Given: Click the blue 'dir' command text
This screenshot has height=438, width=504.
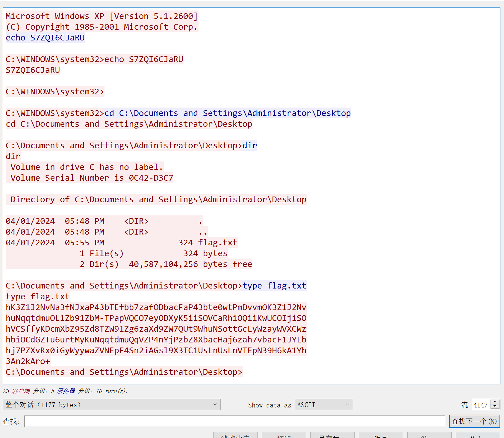Looking at the screenshot, I should coord(250,145).
